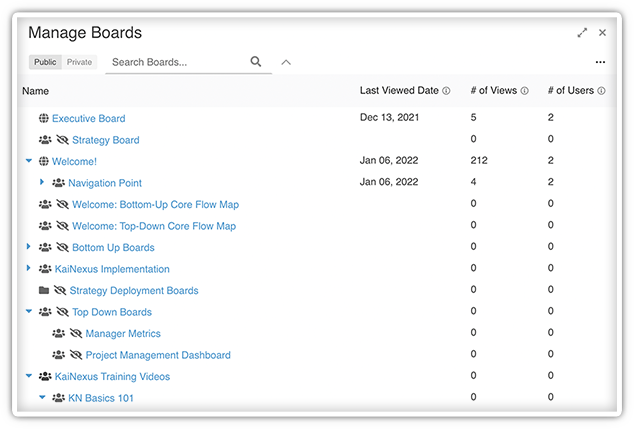
Task: Click team icon of Welcome: Bottom-Up Core Flow Map
Action: click(x=45, y=204)
